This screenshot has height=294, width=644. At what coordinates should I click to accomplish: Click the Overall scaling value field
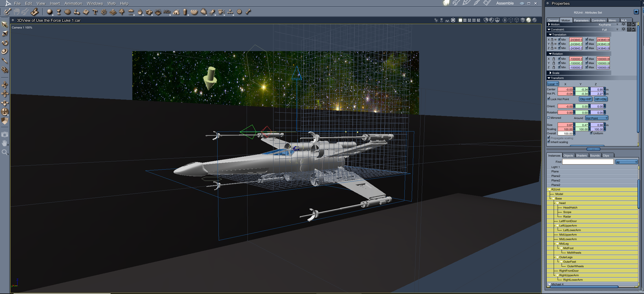pos(566,133)
